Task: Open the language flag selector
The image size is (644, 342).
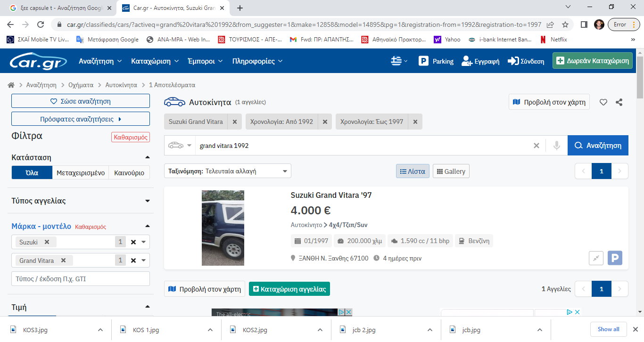Action: pos(399,61)
